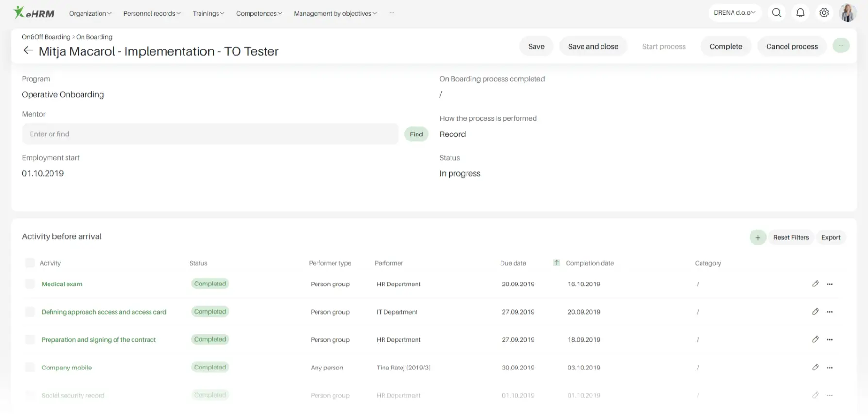868x419 pixels.
Task: Expand the Trainings dropdown menu
Action: [208, 13]
